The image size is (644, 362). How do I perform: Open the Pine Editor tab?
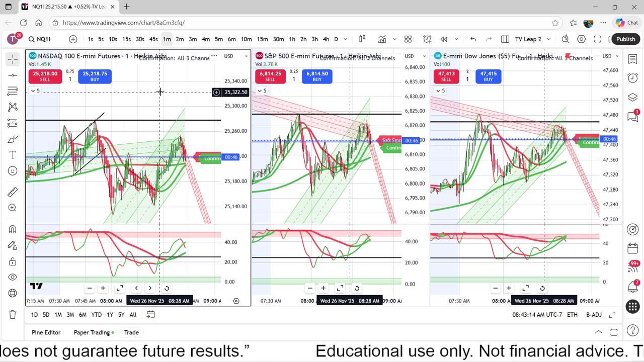[x=46, y=332]
